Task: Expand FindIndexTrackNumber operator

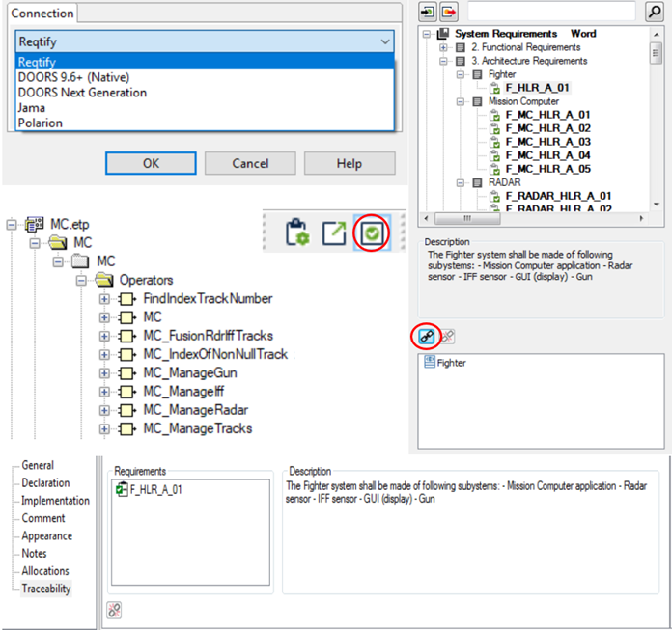Action: point(104,299)
